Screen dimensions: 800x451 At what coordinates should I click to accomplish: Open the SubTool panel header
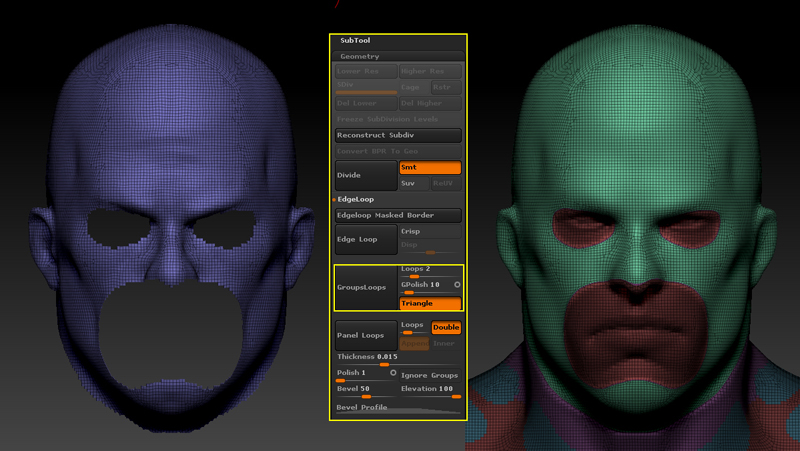point(355,40)
